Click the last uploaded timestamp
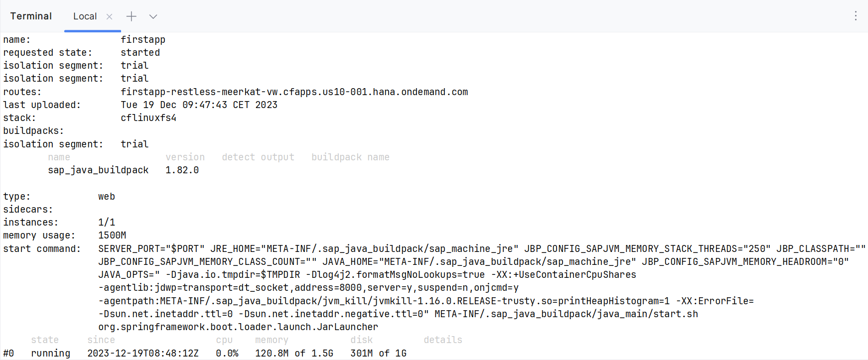 coord(199,105)
